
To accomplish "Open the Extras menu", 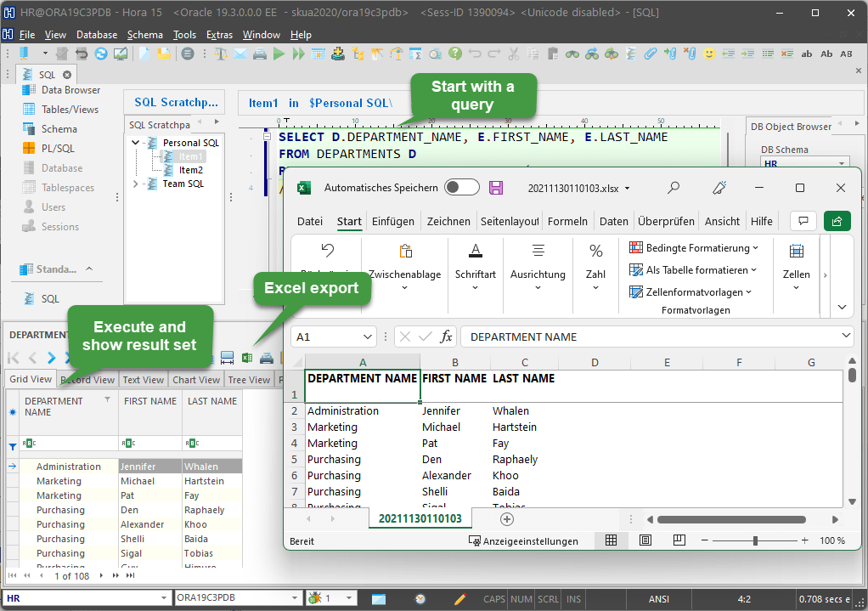I will (219, 34).
